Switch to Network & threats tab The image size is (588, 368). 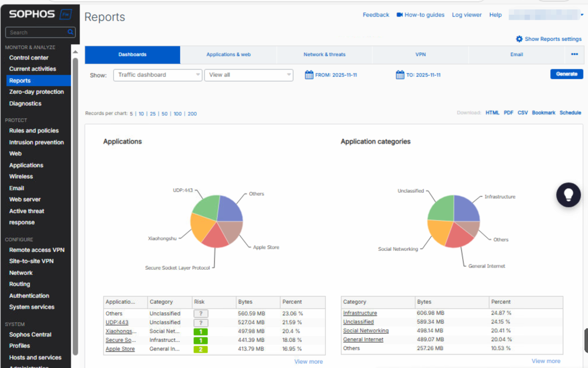[x=324, y=55]
